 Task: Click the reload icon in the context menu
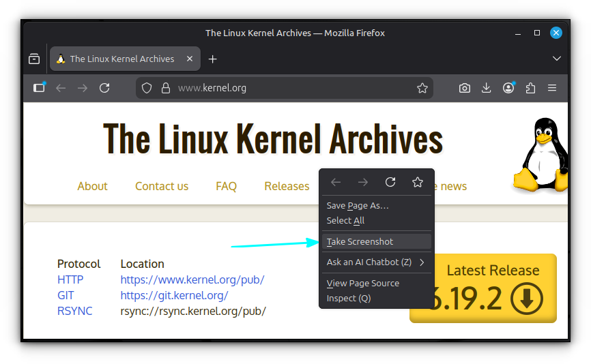click(390, 182)
